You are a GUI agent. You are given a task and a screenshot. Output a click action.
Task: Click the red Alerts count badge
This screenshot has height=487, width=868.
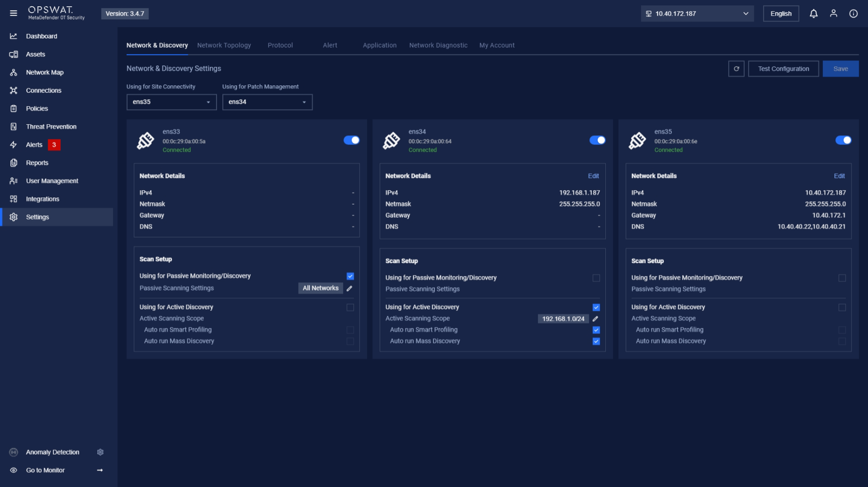[54, 145]
